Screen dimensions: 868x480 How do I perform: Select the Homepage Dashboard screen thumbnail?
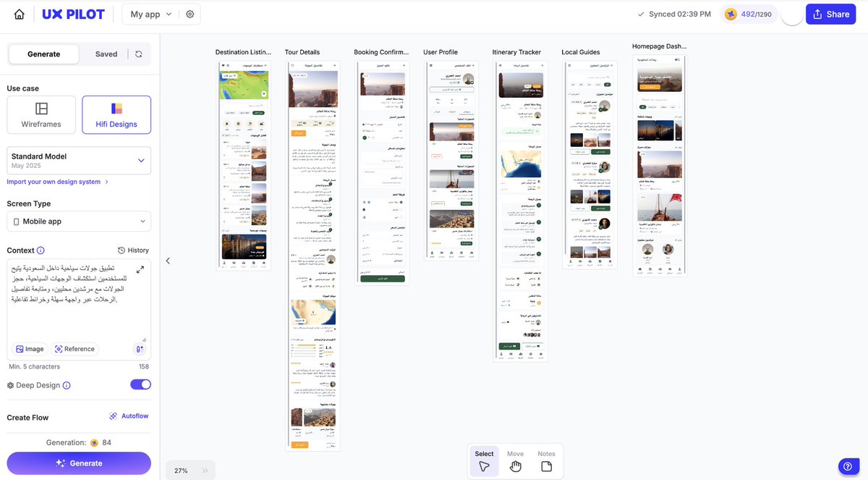pos(660,165)
